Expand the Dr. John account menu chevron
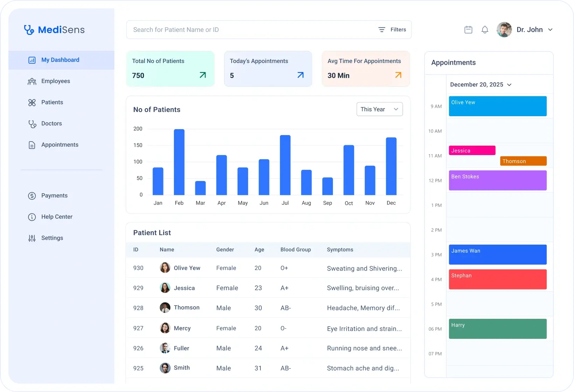 tap(550, 30)
